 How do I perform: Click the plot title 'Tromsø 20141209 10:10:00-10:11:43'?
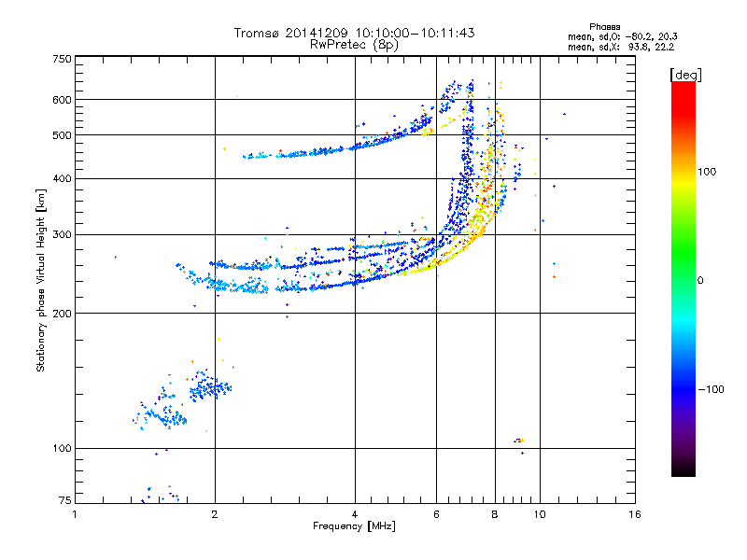pos(354,33)
